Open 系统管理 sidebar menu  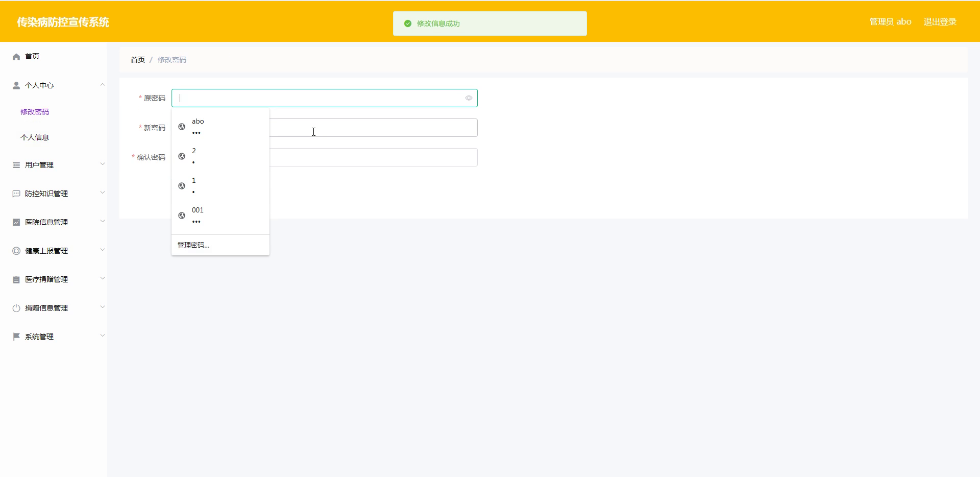click(54, 337)
